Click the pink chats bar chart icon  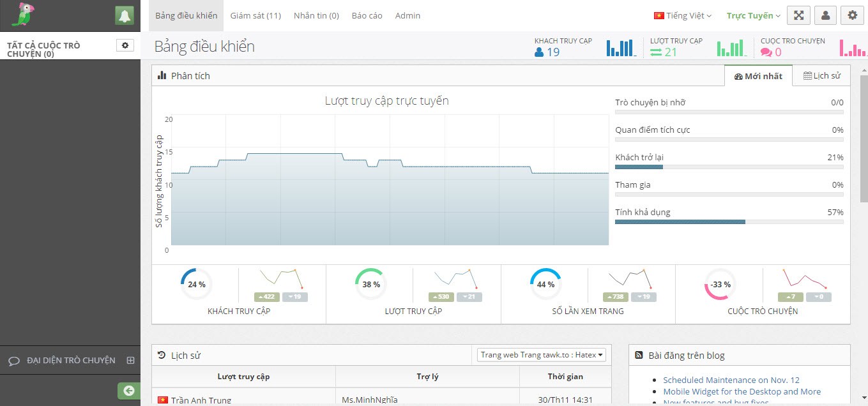point(853,48)
